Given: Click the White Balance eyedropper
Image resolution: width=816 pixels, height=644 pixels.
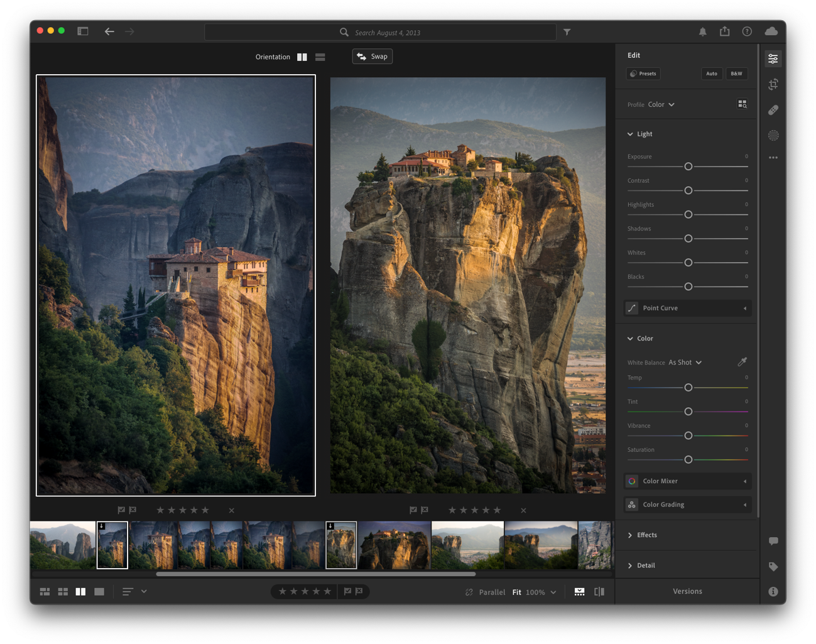Looking at the screenshot, I should 742,362.
